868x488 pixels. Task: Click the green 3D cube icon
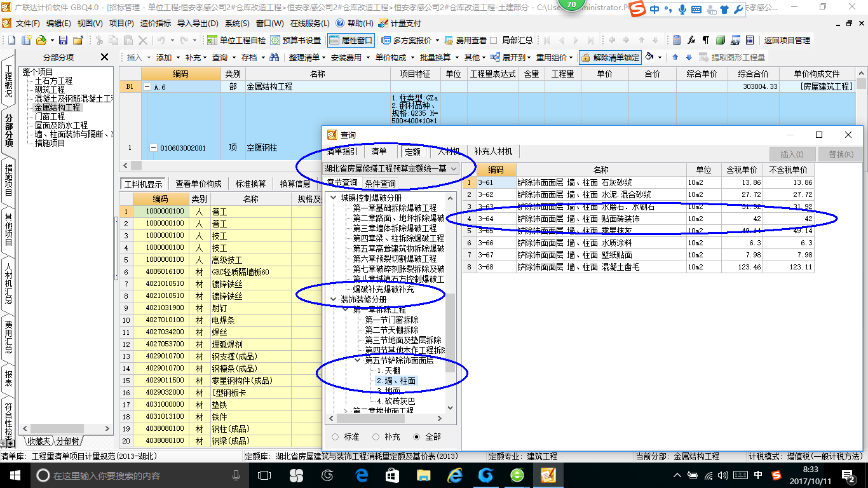click(721, 40)
